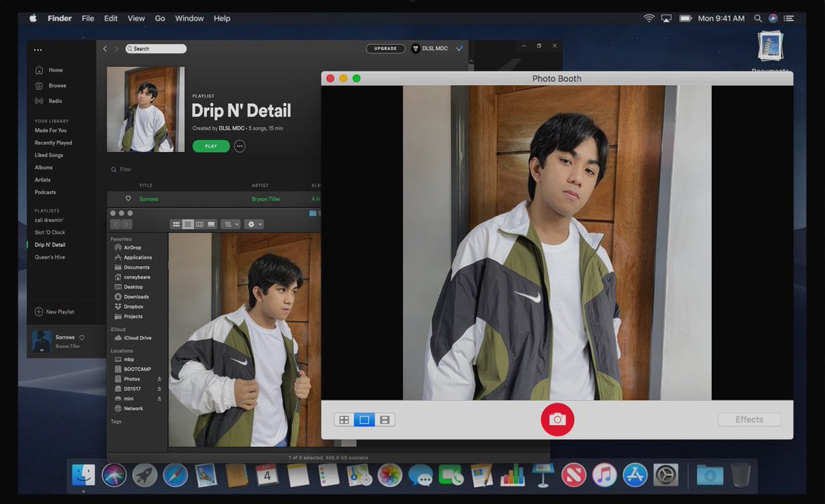
Task: Open the Edit menu in the menu bar
Action: 111,19
